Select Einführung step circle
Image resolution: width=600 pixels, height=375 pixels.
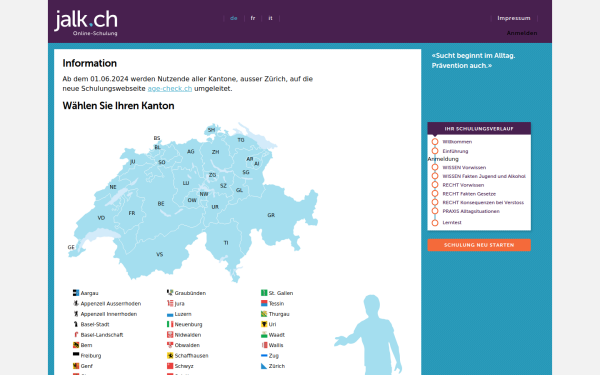pyautogui.click(x=435, y=151)
